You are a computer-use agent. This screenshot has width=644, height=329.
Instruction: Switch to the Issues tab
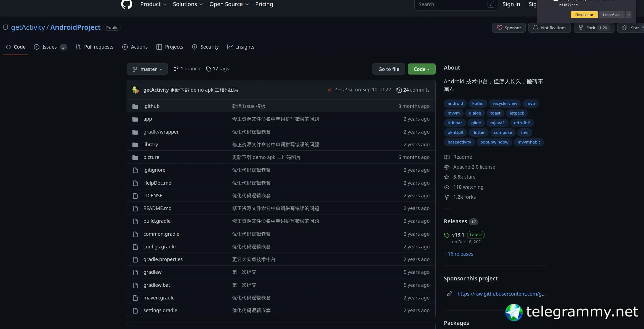tap(50, 47)
